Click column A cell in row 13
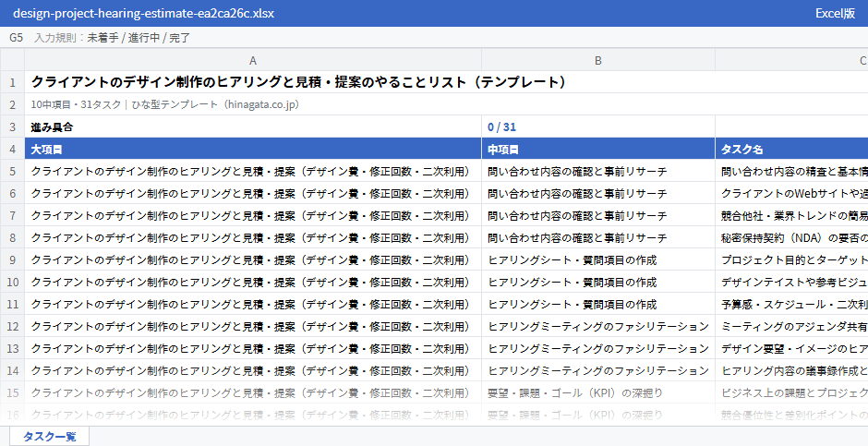This screenshot has height=446, width=868. [253, 349]
